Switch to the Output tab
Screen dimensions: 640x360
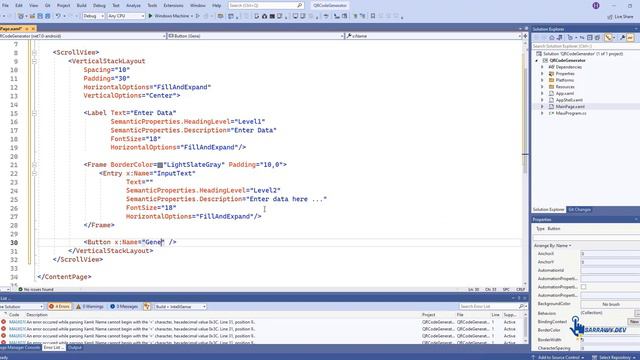pyautogui.click(x=75, y=348)
